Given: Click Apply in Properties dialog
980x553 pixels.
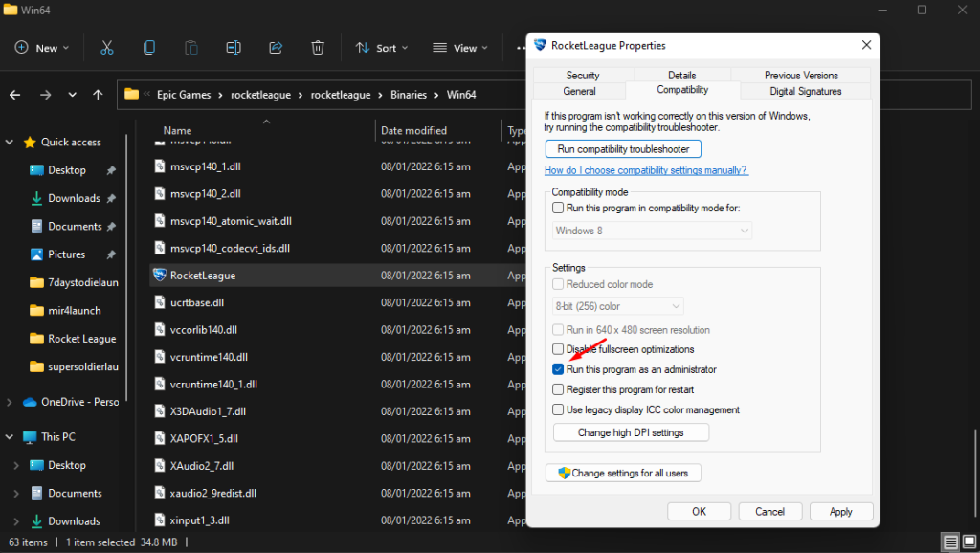Looking at the screenshot, I should 840,511.
